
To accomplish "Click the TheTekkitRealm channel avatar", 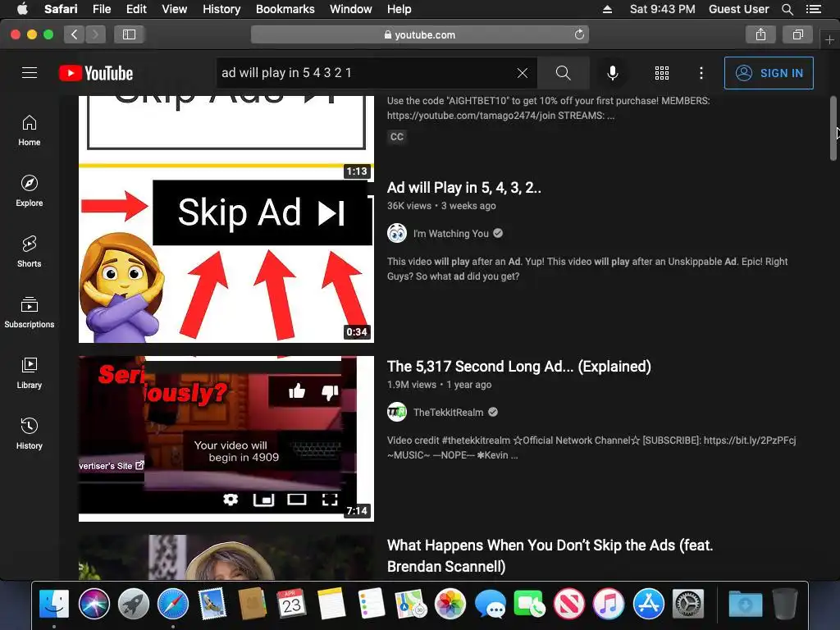I will pos(397,412).
